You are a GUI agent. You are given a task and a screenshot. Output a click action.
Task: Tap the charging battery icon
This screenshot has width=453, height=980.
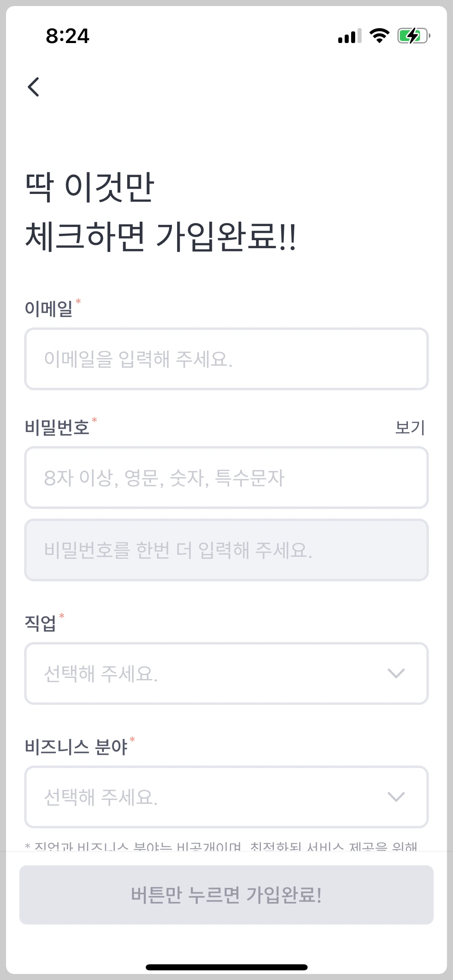(x=414, y=36)
